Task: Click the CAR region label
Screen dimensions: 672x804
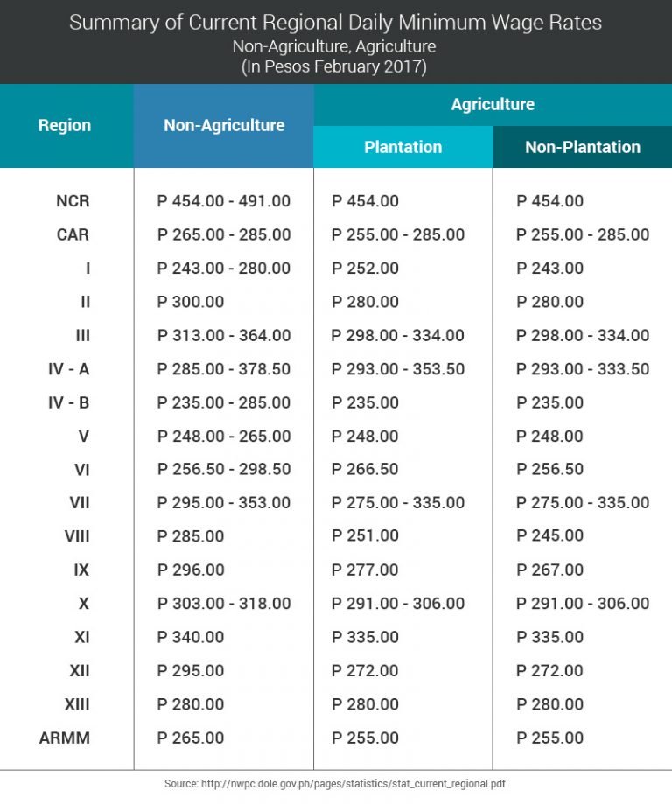Action: [73, 234]
